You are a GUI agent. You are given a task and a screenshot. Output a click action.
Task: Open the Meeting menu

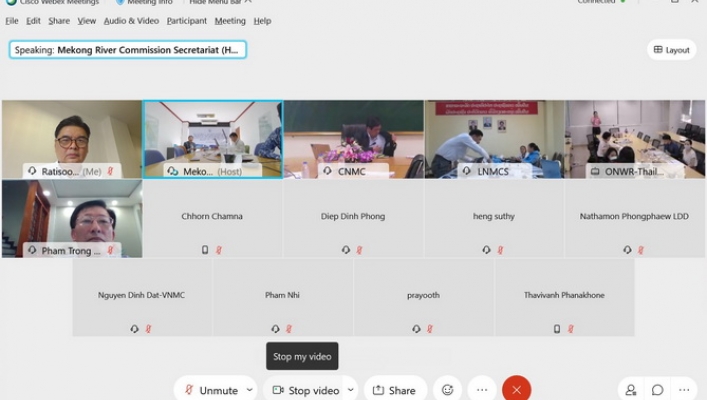point(230,21)
